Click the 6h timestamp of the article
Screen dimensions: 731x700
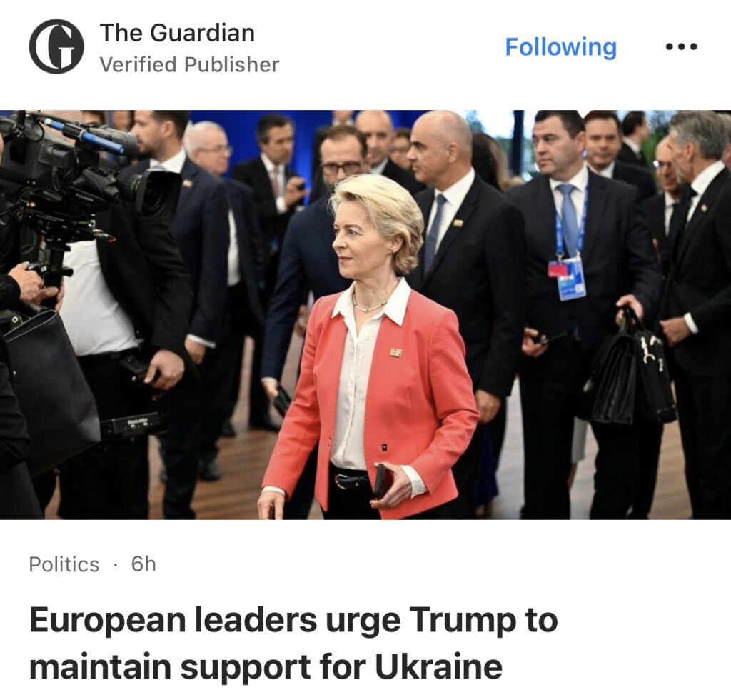coord(143,564)
